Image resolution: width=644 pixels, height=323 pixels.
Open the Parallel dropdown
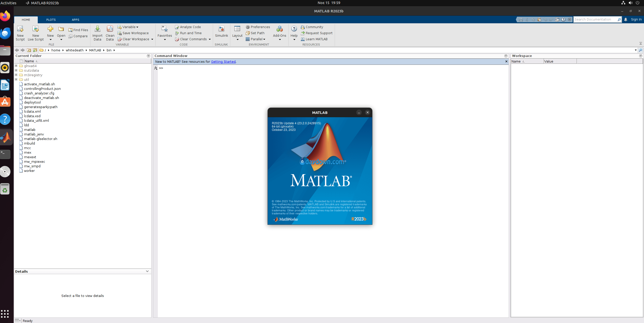click(255, 39)
